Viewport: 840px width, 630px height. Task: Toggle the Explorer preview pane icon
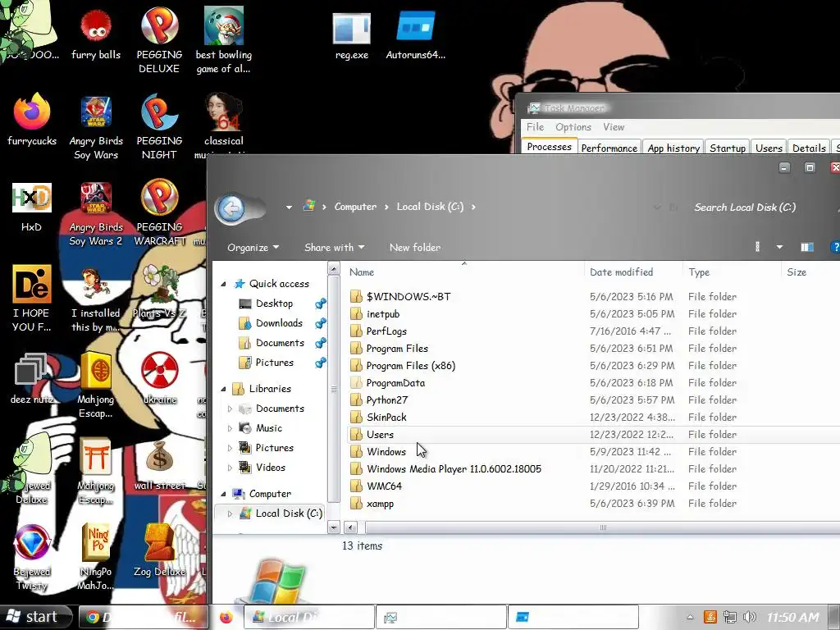coord(807,247)
